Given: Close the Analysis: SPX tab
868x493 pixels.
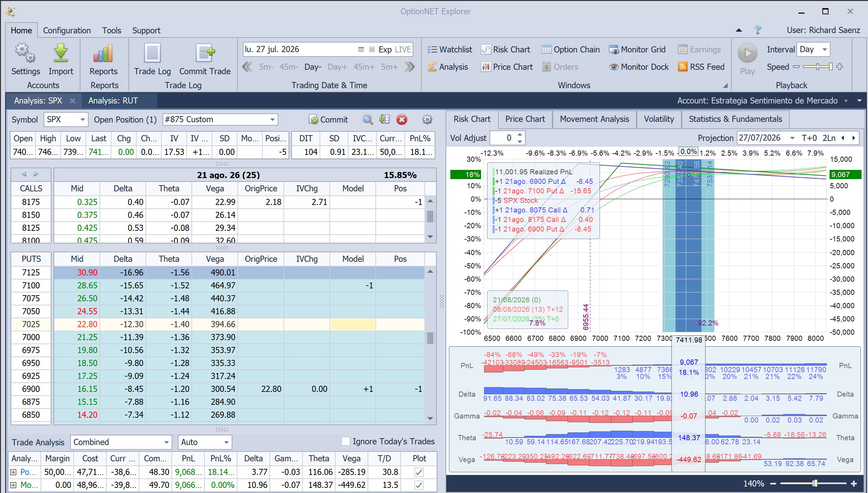Looking at the screenshot, I should [x=72, y=101].
